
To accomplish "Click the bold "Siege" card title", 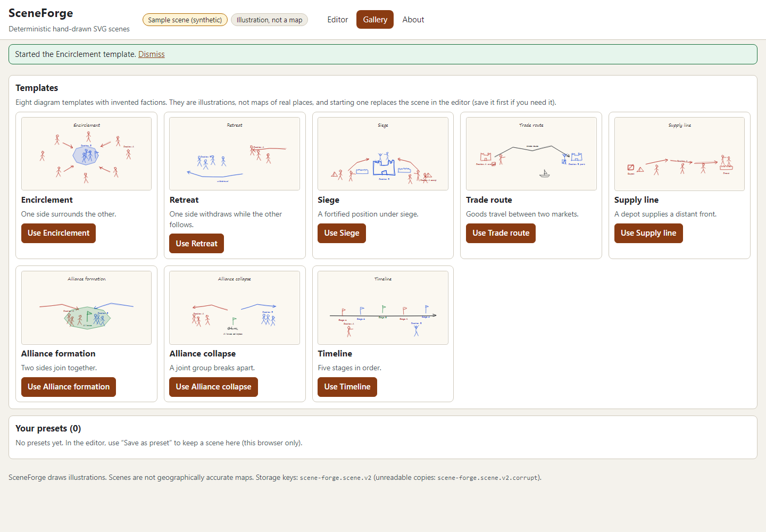I will pyautogui.click(x=328, y=200).
